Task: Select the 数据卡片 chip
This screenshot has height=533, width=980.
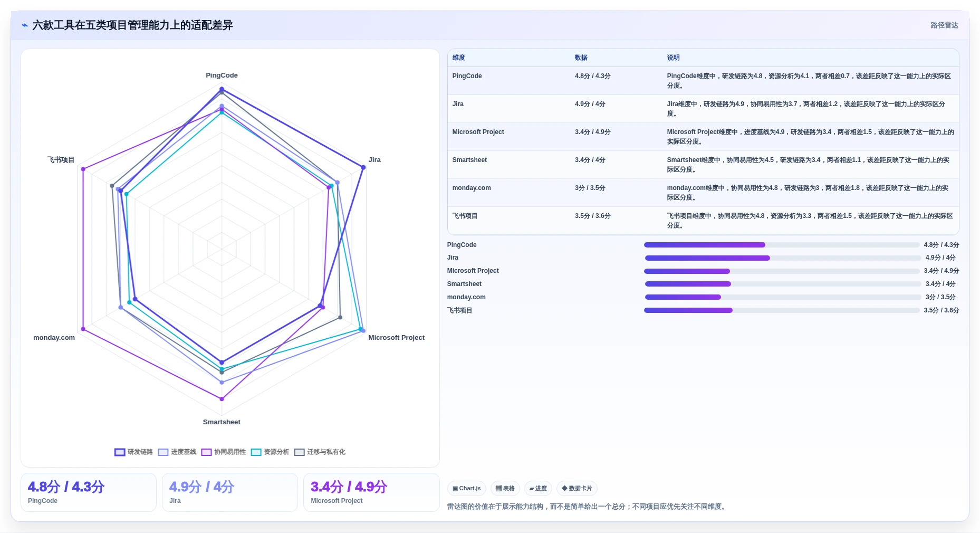Action: click(x=577, y=489)
